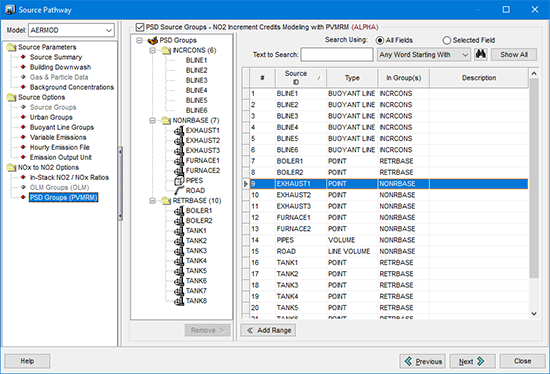Open Emission Output Unit page

[61, 157]
